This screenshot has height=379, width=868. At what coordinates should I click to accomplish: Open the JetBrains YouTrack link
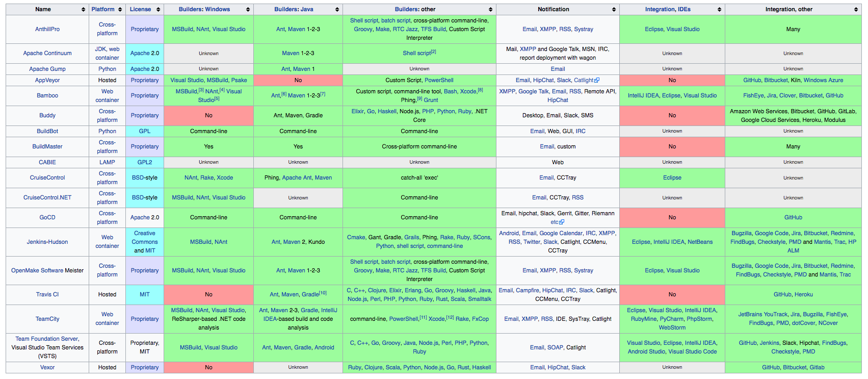point(763,314)
